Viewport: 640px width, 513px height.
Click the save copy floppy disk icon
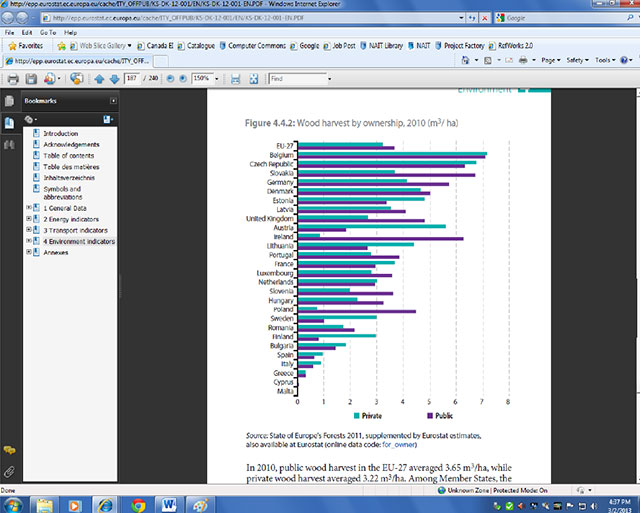[x=31, y=78]
